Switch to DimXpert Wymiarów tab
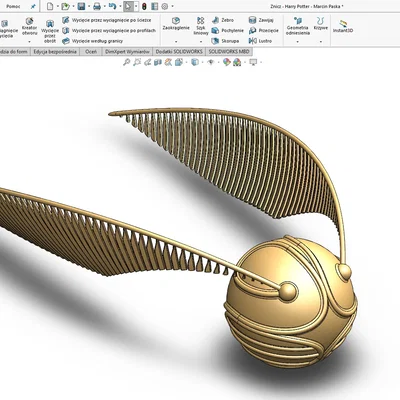400x400 pixels. coord(127,52)
